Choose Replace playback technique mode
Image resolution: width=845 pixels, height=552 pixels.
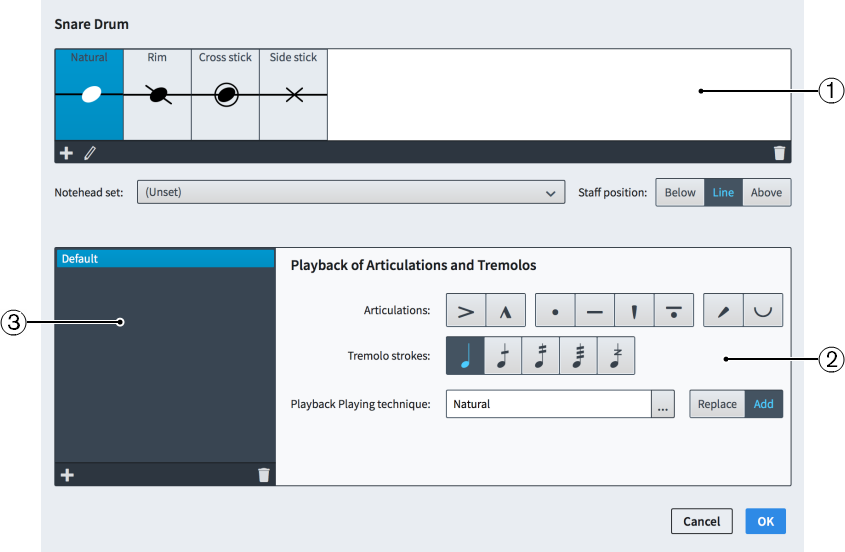[x=717, y=404]
